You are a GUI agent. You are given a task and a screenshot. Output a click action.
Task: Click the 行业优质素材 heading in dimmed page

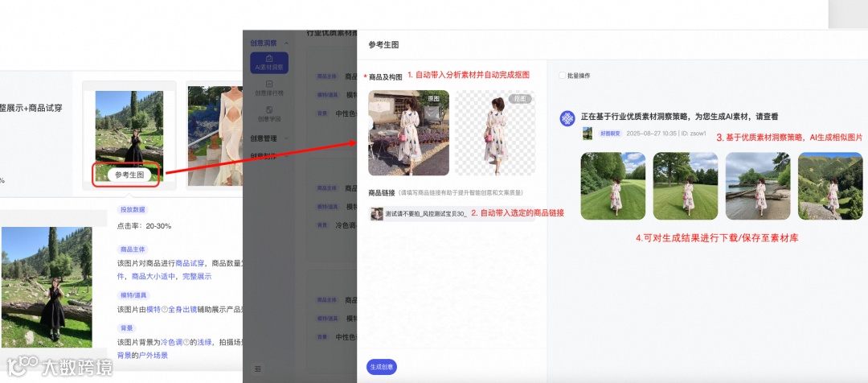tap(332, 33)
